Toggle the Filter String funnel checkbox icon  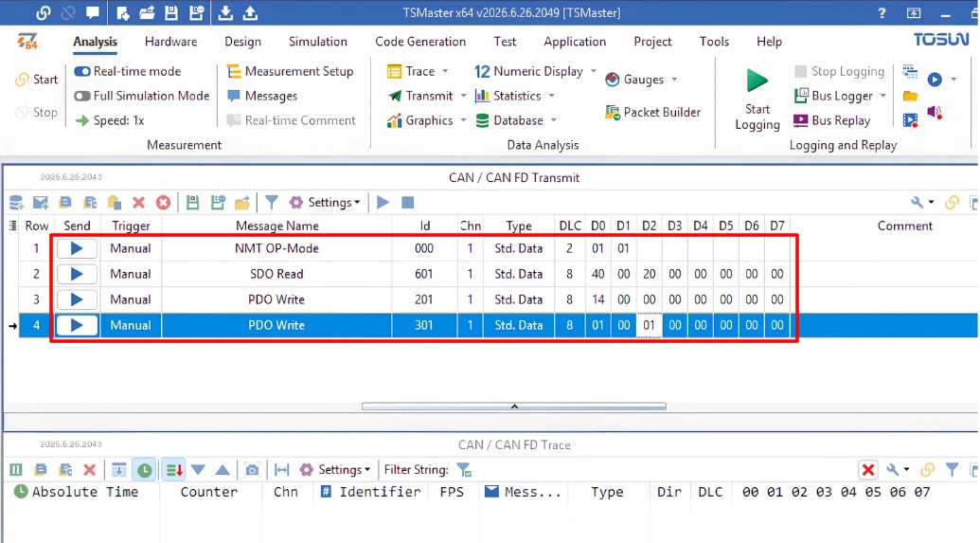click(464, 470)
